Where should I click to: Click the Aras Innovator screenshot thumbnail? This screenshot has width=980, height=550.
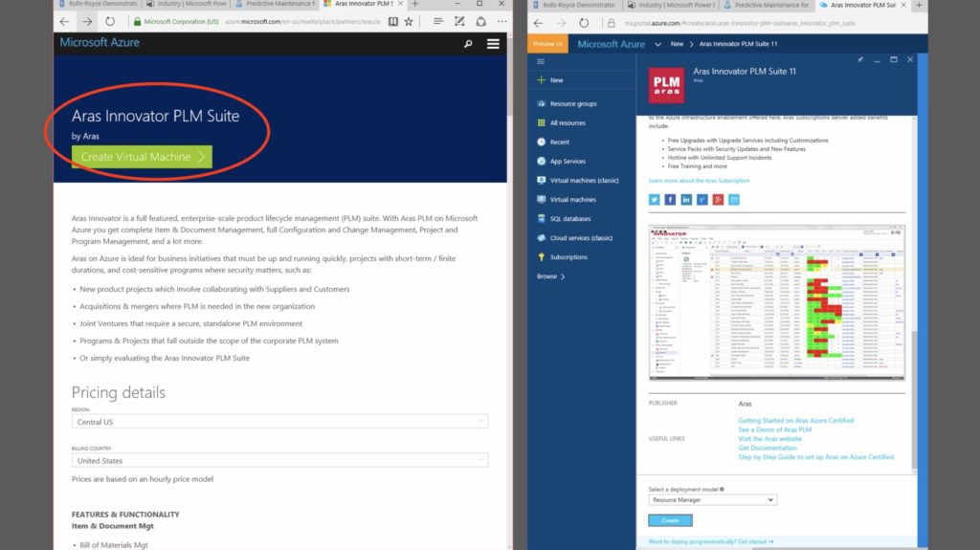coord(777,302)
